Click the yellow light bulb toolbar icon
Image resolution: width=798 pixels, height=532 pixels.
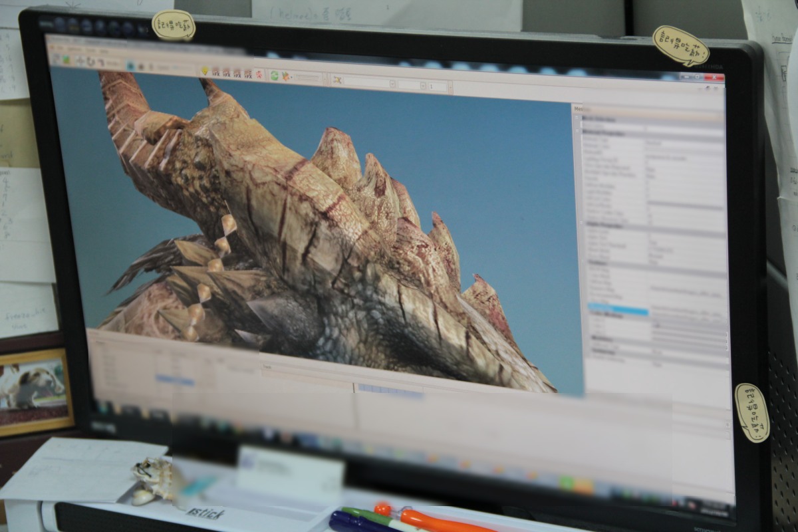point(204,71)
